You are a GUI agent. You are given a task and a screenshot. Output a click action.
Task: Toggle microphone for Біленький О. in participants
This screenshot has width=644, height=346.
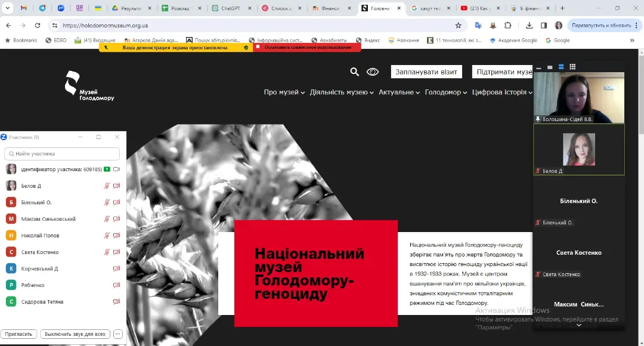coord(107,202)
